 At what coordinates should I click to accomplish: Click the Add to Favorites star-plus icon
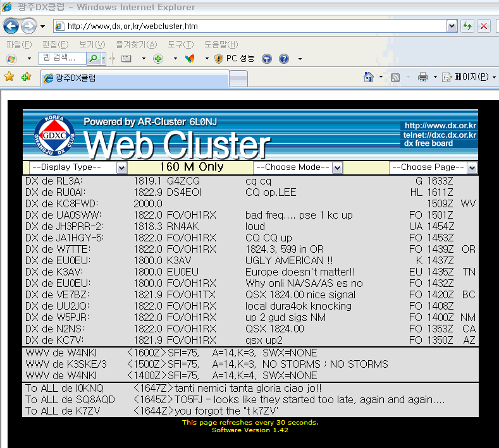[26, 76]
